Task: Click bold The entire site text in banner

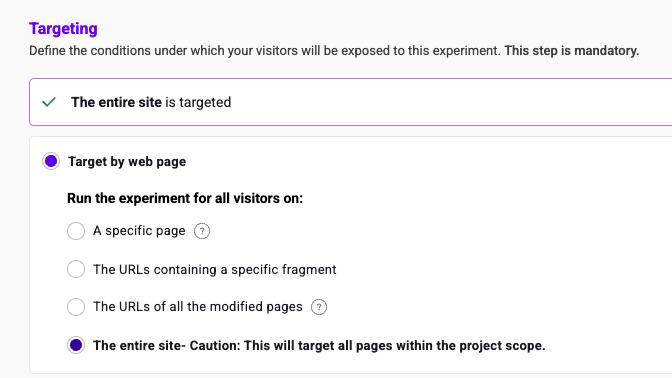Action: tap(117, 102)
